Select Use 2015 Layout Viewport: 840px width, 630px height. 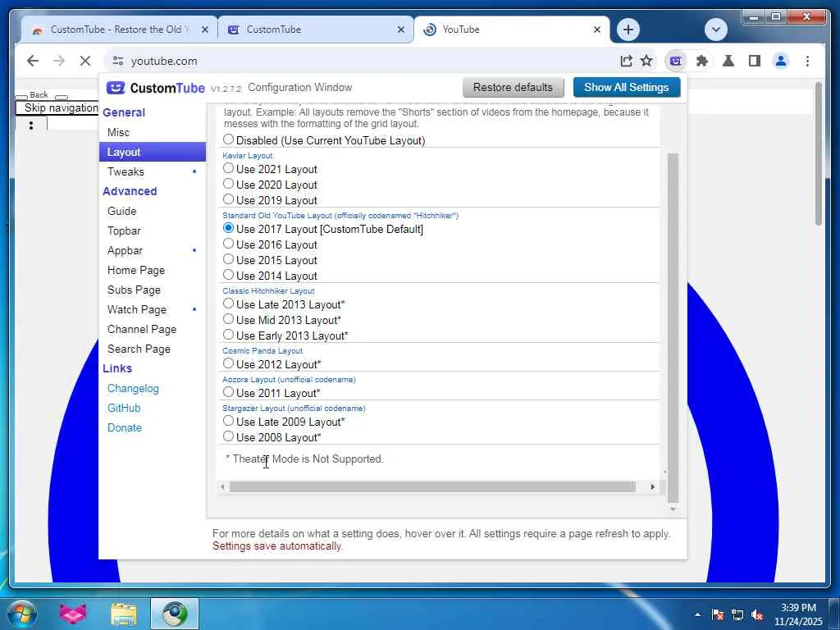[228, 259]
